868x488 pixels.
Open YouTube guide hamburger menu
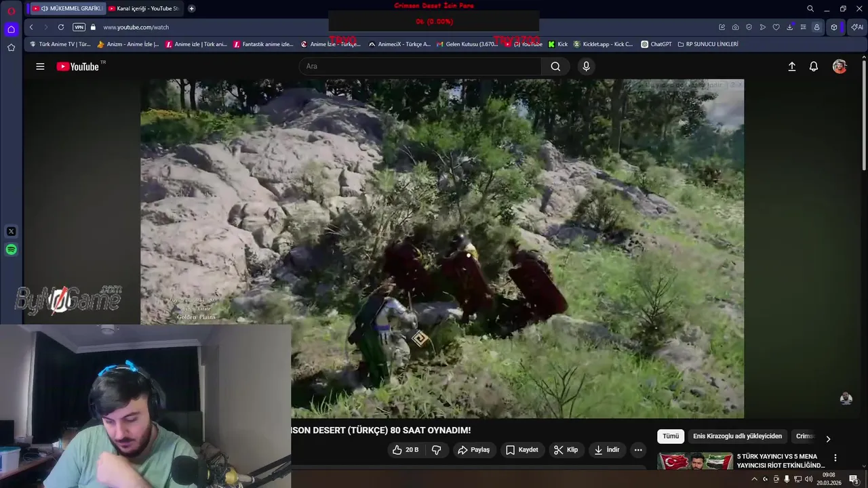[40, 66]
